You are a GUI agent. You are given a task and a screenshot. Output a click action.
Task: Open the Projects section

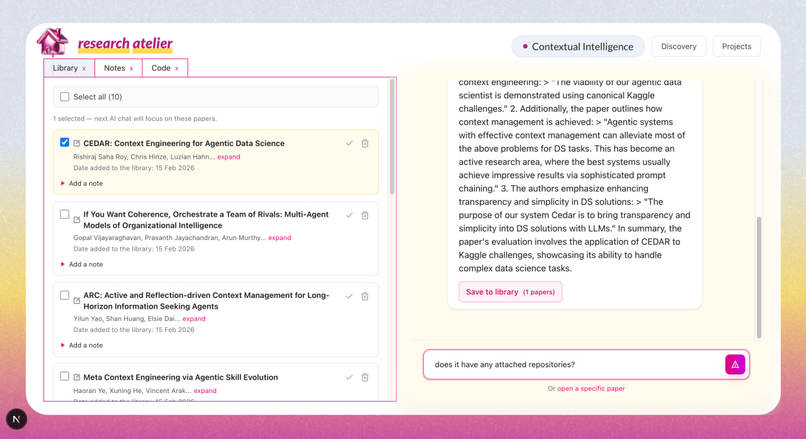point(736,46)
